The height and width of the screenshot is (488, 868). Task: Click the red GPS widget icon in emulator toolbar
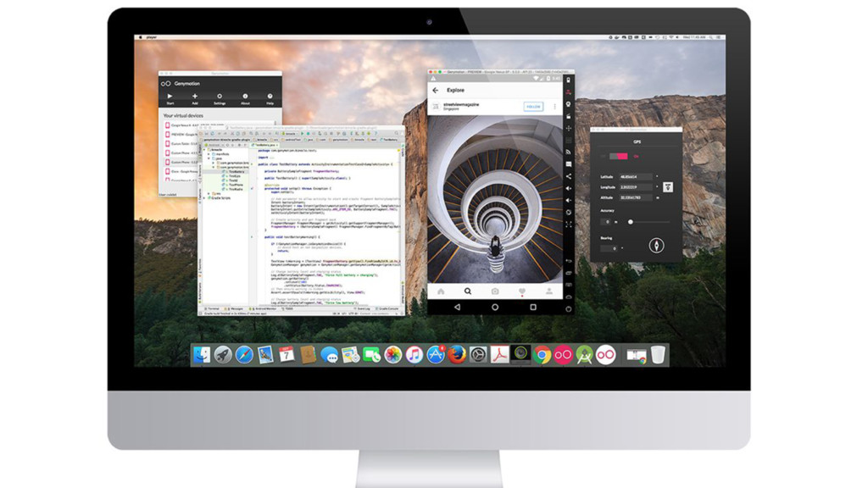[569, 91]
